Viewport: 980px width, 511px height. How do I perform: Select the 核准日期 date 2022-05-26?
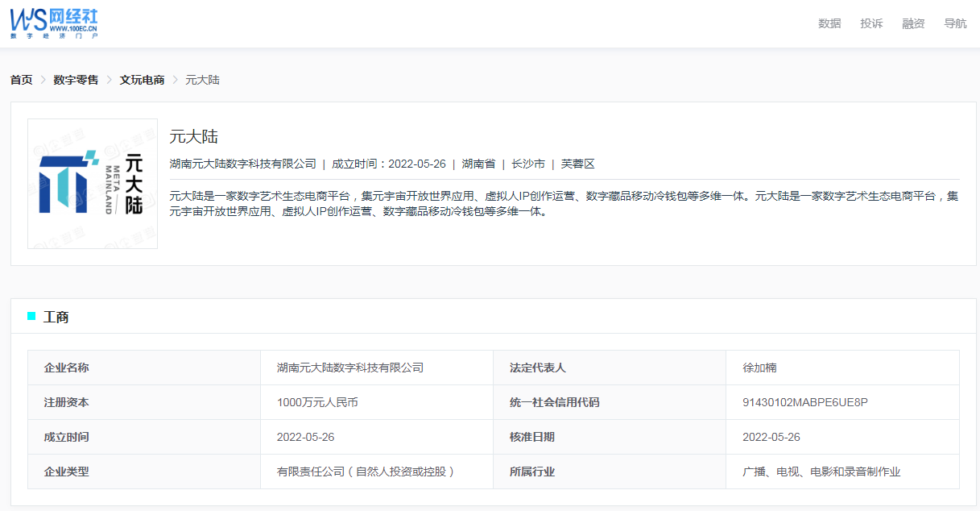tap(771, 437)
